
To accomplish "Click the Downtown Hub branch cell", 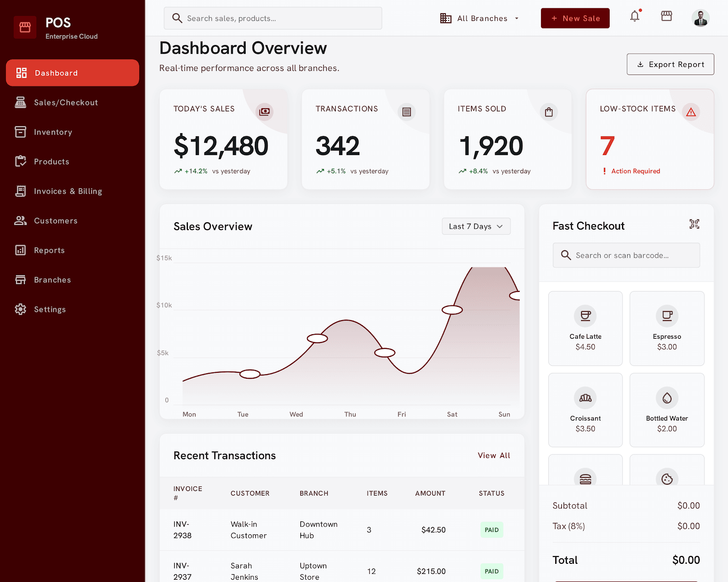I will point(318,530).
